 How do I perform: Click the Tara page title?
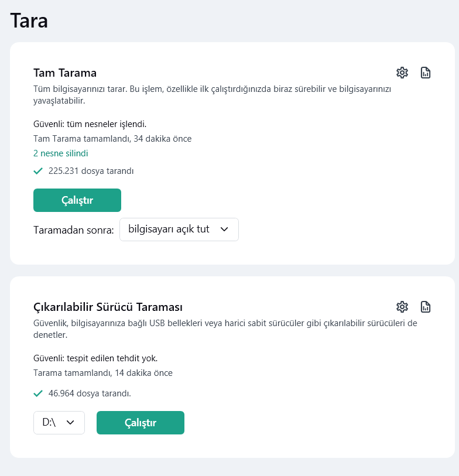pos(29,21)
